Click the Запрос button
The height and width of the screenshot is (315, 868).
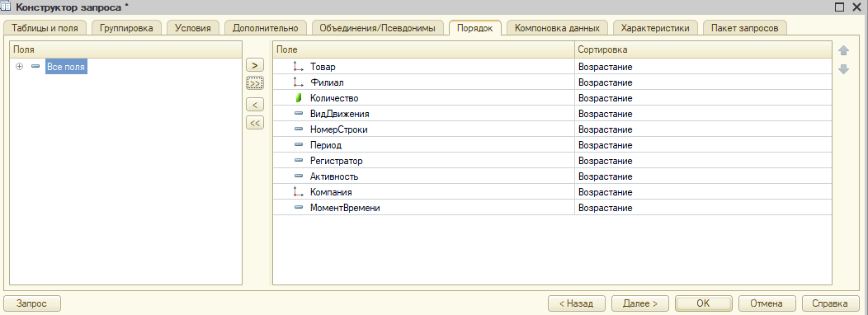point(32,303)
